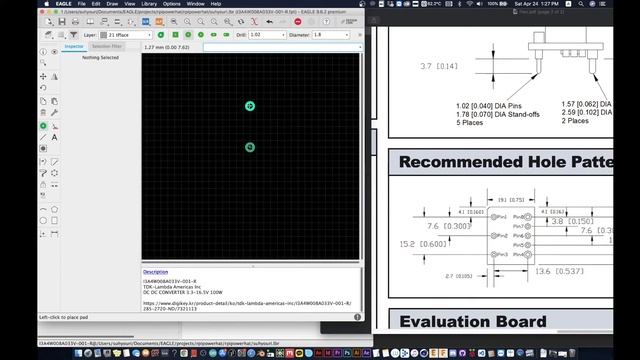Click the "1.27 mm (0.00 7.62)" coordinate readout
This screenshot has width=640, height=360.
coord(167,47)
